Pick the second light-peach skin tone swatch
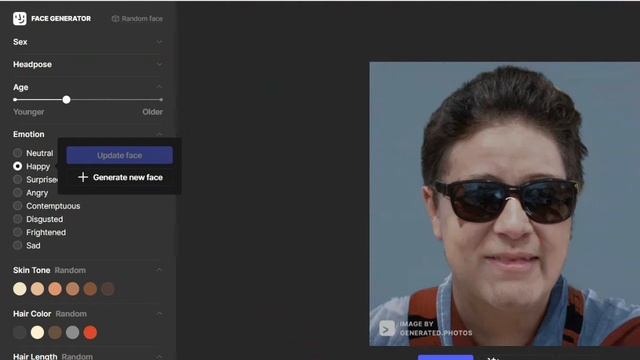This screenshot has height=360, width=640. click(x=37, y=289)
